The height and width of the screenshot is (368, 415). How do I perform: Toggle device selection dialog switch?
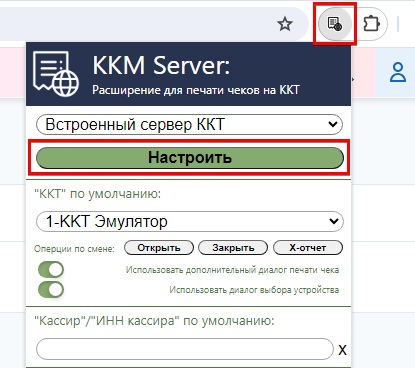51,289
